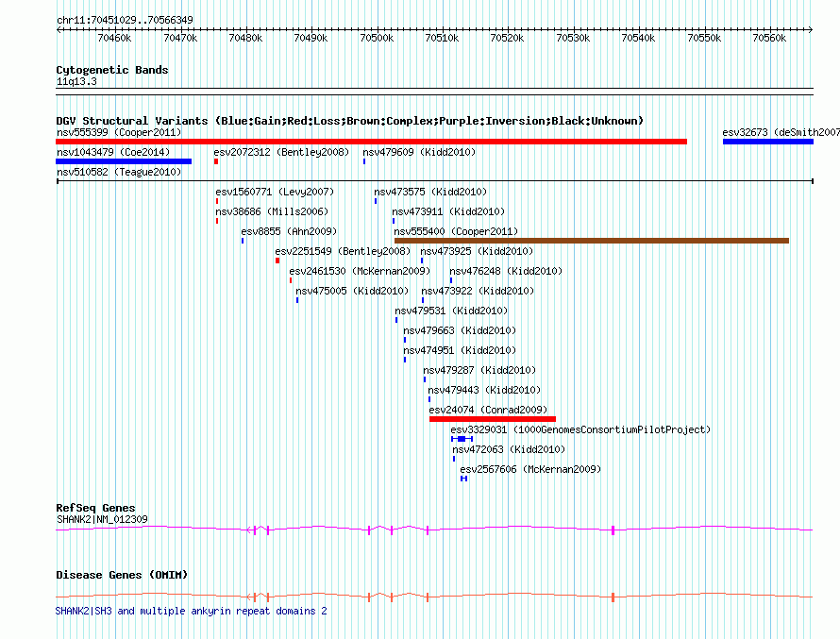The image size is (840, 639).
Task: Click the 70530k ruler tick label
Action: click(573, 38)
